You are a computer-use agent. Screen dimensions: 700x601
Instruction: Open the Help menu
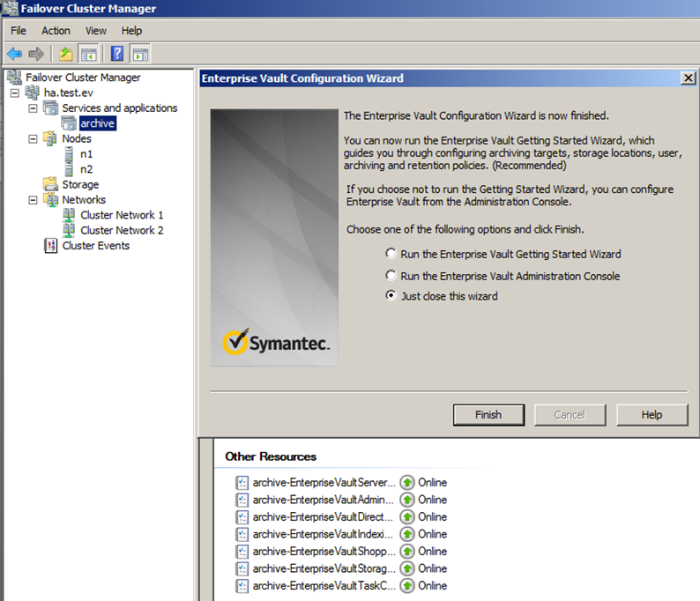pos(131,30)
